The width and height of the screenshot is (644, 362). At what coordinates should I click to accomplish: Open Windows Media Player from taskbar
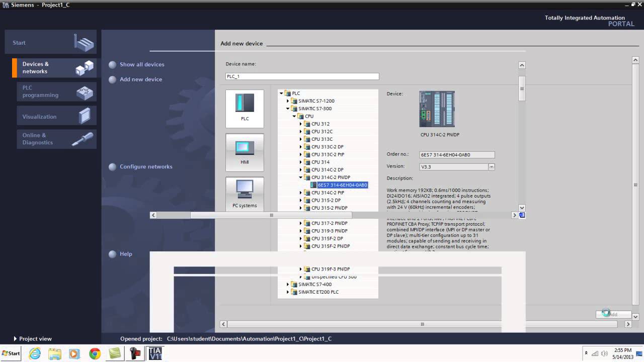(74, 353)
